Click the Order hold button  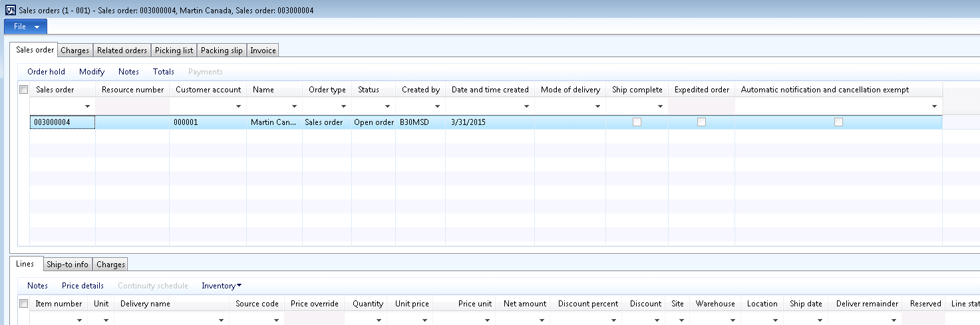click(x=46, y=72)
